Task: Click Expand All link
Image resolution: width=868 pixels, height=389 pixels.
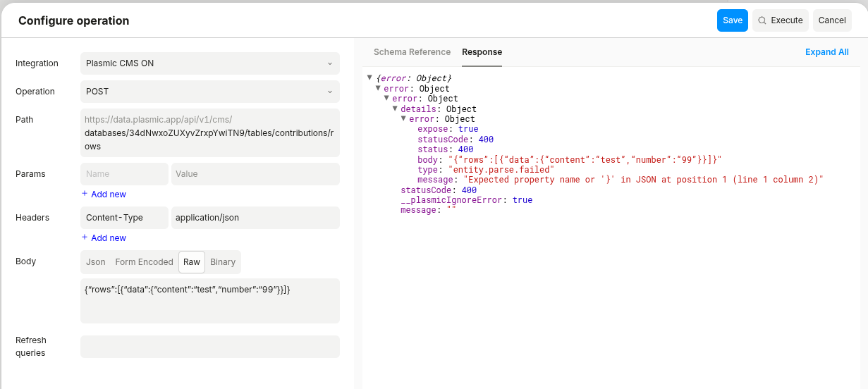Action: 826,52
